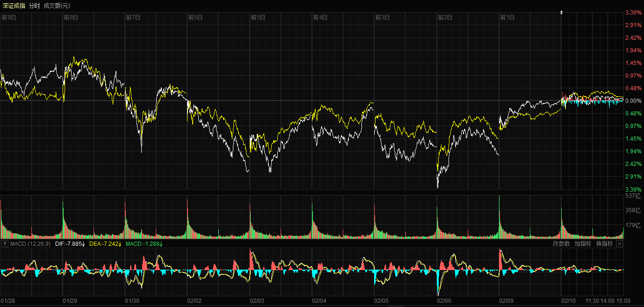Click the MACD (12,26,9) indicator name
This screenshot has height=307, width=644.
point(30,244)
